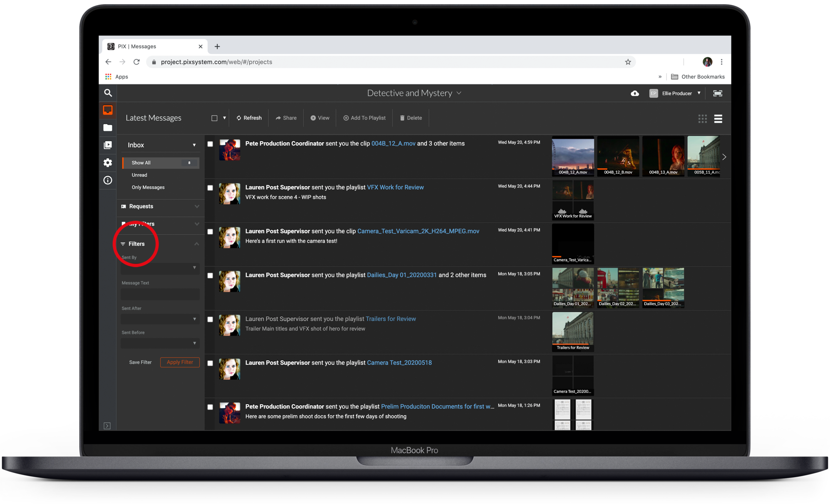Viewport: 830px width, 504px height.
Task: Switch to list view layout
Action: (718, 118)
